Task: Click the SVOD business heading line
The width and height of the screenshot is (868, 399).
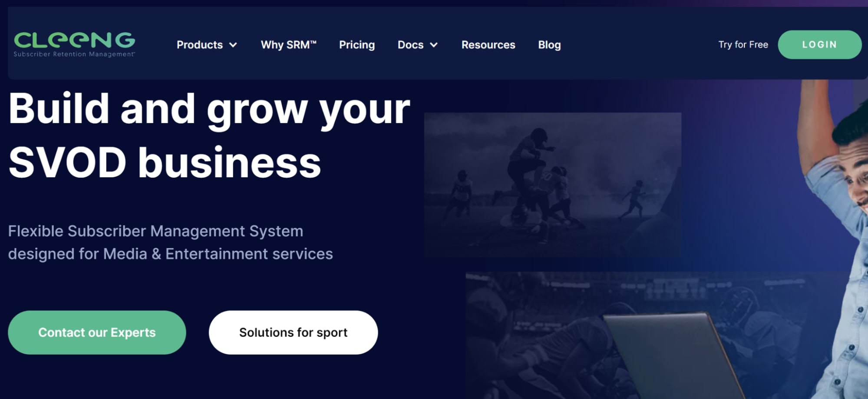Action: coord(165,163)
